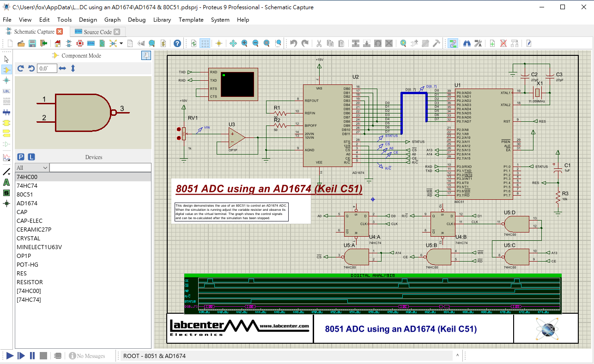594x364 pixels.
Task: Select CRYSTAL in Devices list
Action: tap(83, 238)
